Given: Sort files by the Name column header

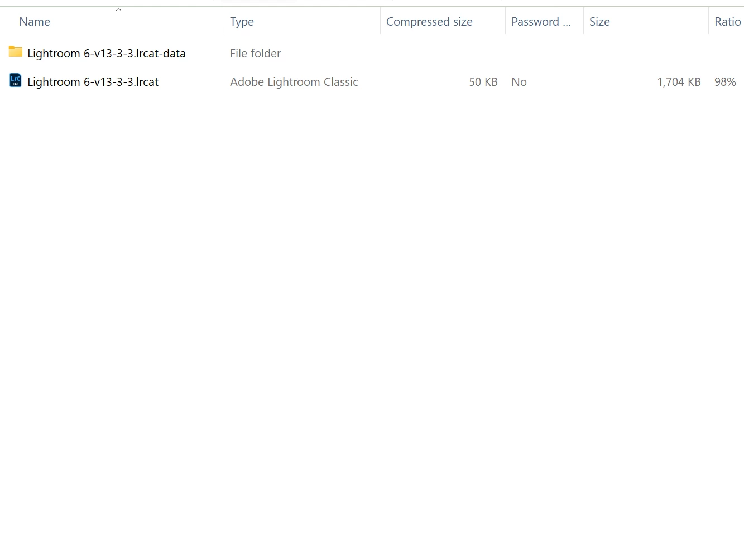Looking at the screenshot, I should (35, 22).
